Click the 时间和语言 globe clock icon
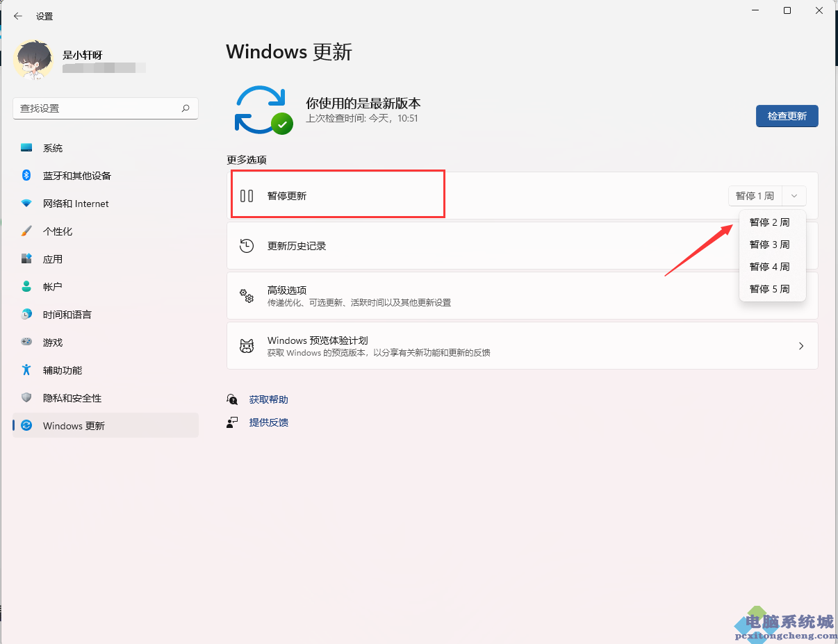Screen dimensions: 838x644 click(26, 315)
